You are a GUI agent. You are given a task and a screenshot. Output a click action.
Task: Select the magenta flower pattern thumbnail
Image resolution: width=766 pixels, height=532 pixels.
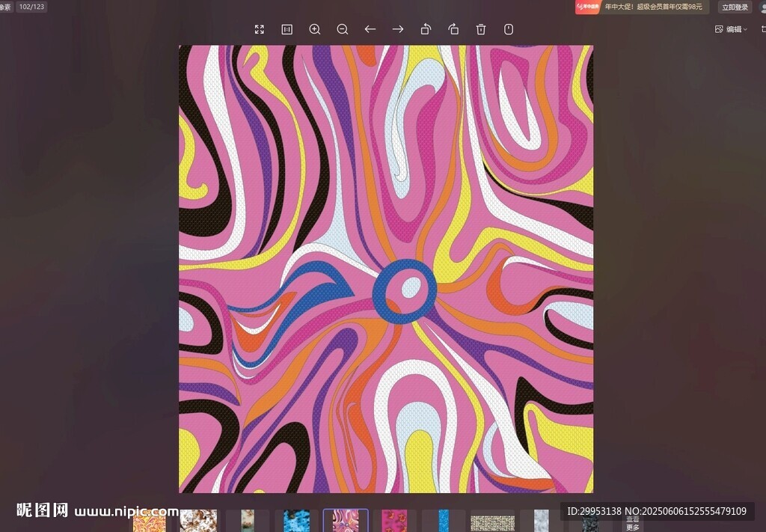[394, 521]
